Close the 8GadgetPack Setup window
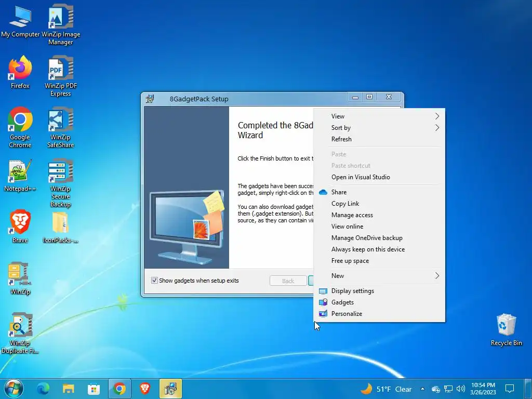 389,97
